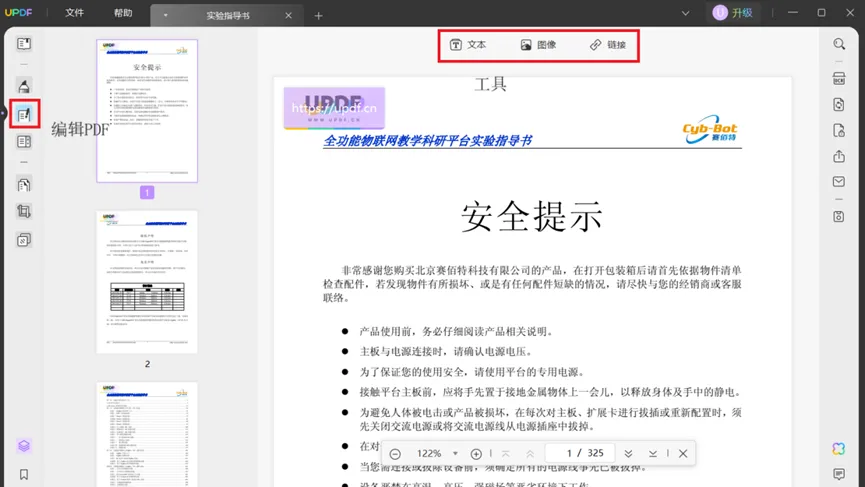Expand the tab list dropdown in title bar

(685, 14)
